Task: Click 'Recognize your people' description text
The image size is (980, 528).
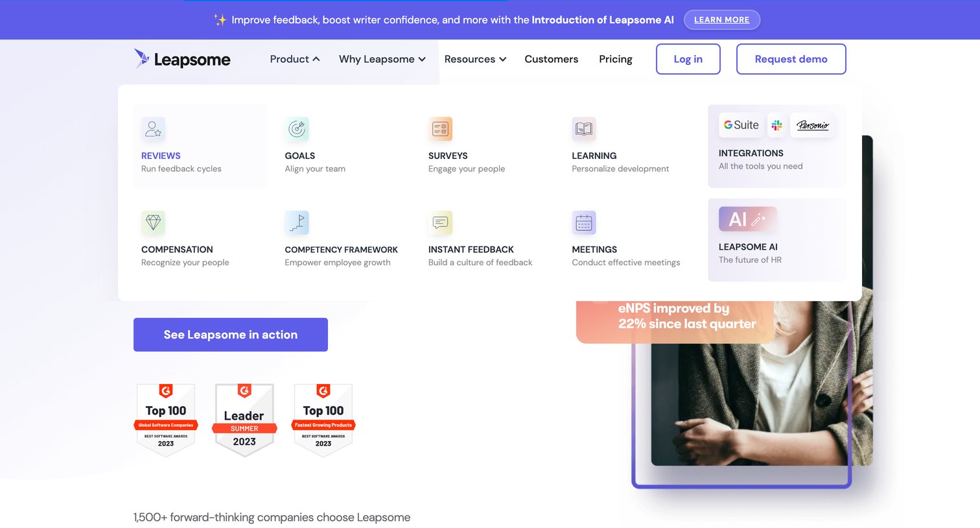Action: pos(185,263)
